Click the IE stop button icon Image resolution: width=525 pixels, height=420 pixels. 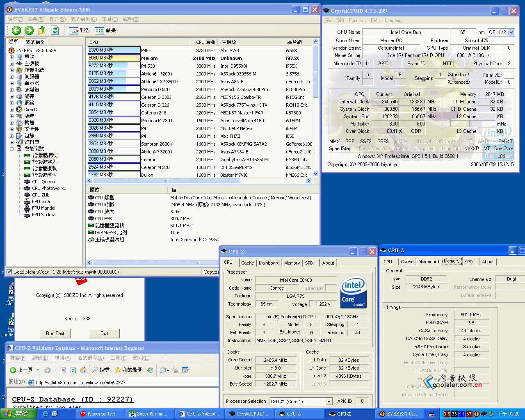click(x=63, y=370)
